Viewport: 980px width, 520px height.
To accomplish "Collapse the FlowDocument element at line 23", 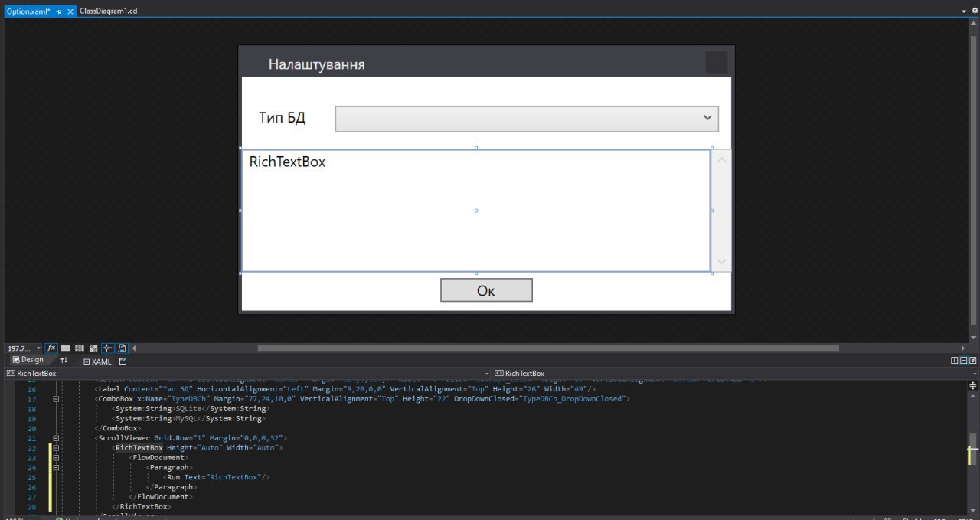I will point(56,457).
